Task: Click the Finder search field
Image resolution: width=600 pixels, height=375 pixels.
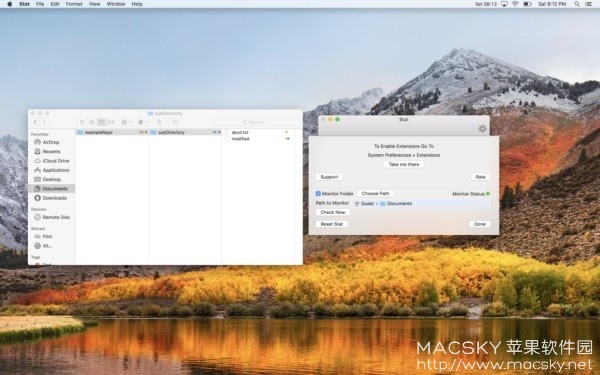Action: (x=256, y=122)
